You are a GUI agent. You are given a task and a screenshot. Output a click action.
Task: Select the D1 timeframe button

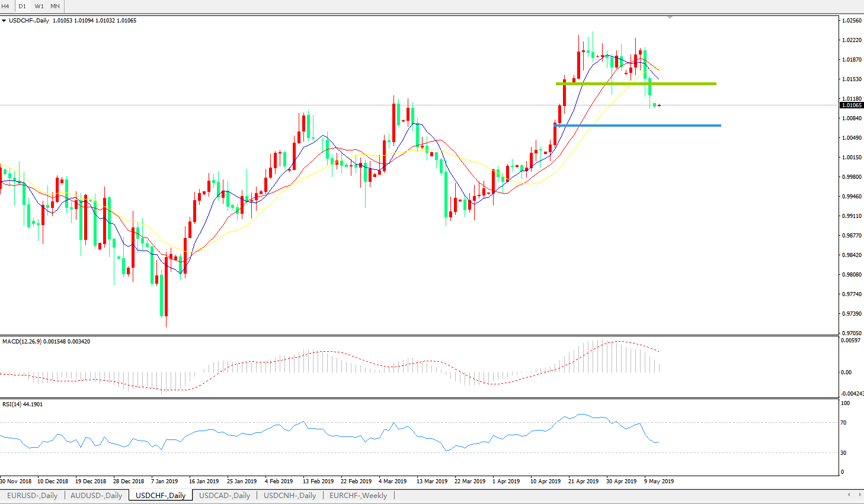22,6
